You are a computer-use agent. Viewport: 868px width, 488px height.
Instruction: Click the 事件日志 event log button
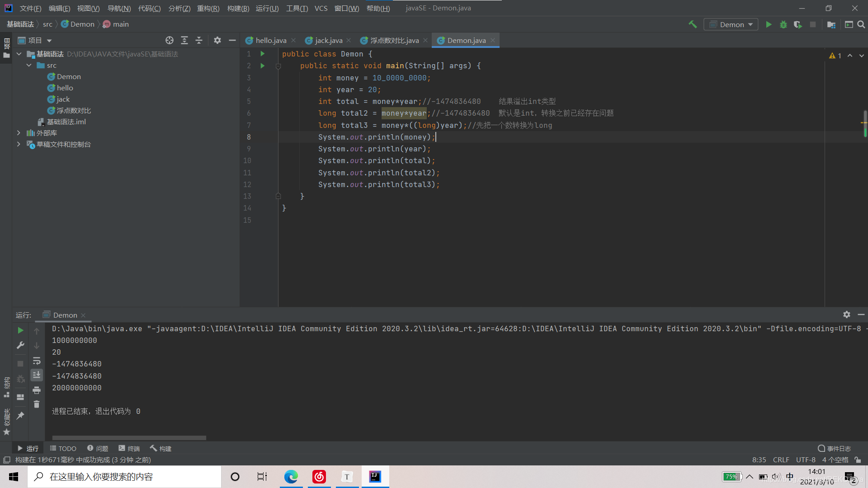(834, 448)
